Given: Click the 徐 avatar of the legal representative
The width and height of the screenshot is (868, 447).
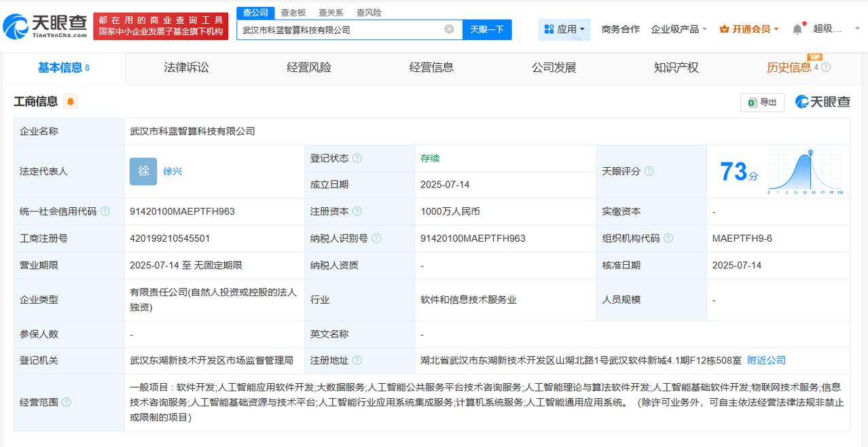Looking at the screenshot, I should (143, 171).
